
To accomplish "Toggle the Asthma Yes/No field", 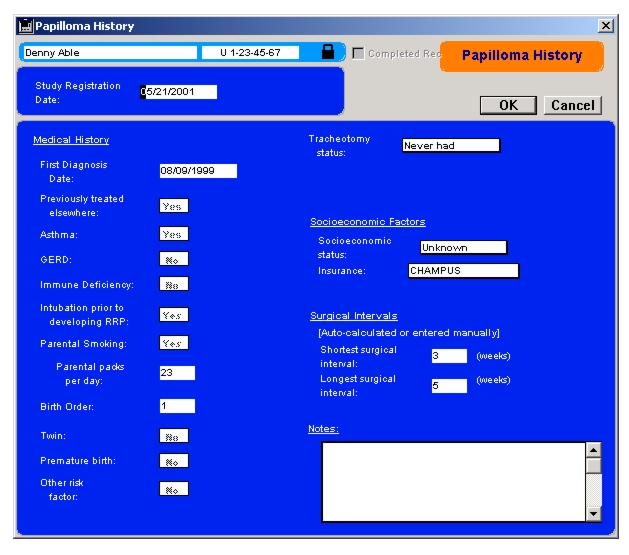I will coord(173,234).
